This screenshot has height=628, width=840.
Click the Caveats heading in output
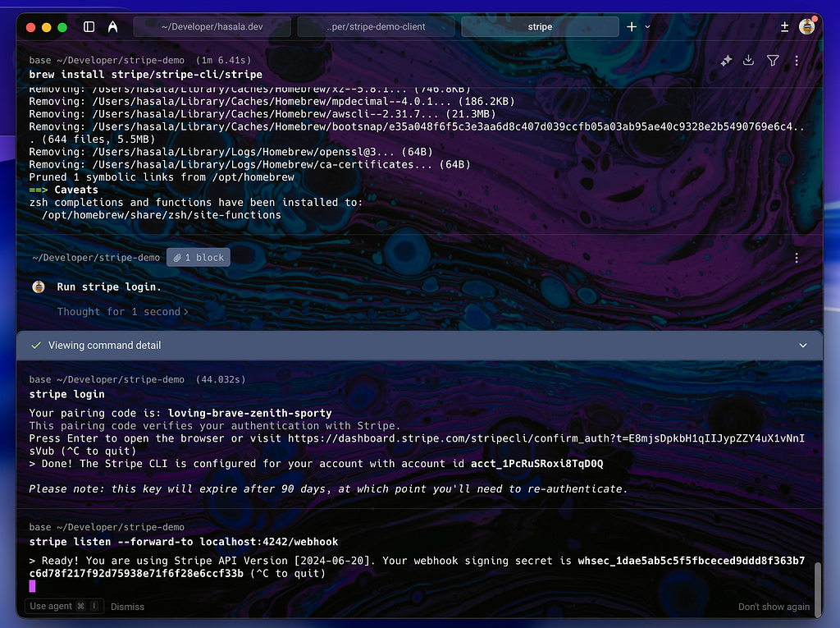click(x=76, y=190)
